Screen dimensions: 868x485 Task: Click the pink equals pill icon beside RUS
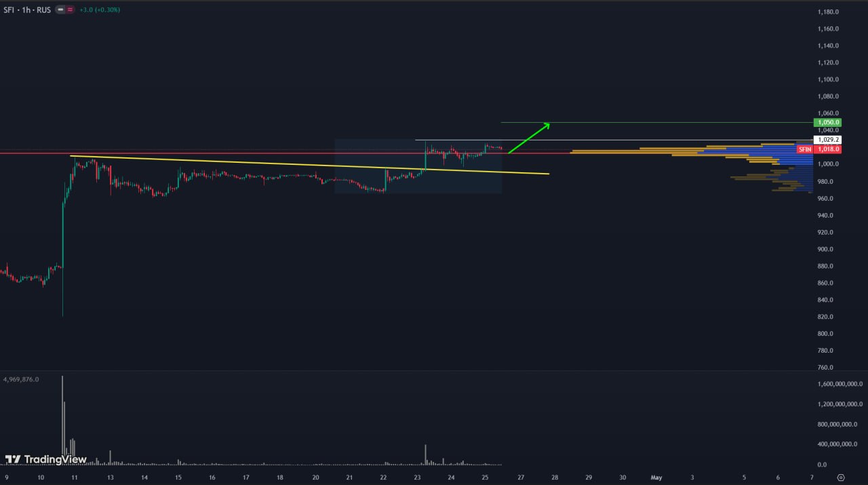pos(70,10)
